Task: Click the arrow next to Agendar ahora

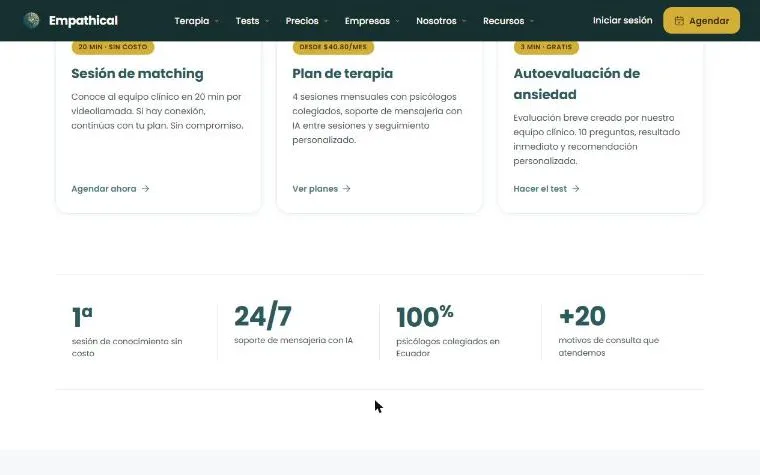Action: click(x=145, y=189)
